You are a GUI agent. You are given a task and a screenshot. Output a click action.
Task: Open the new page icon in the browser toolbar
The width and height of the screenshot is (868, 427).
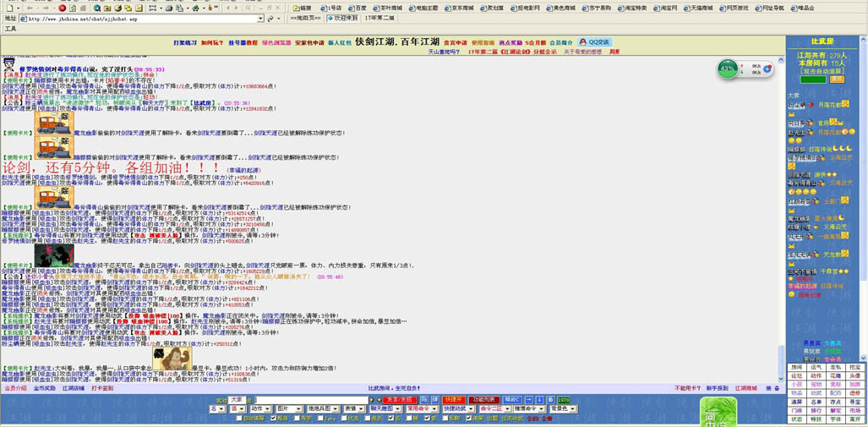(9, 8)
